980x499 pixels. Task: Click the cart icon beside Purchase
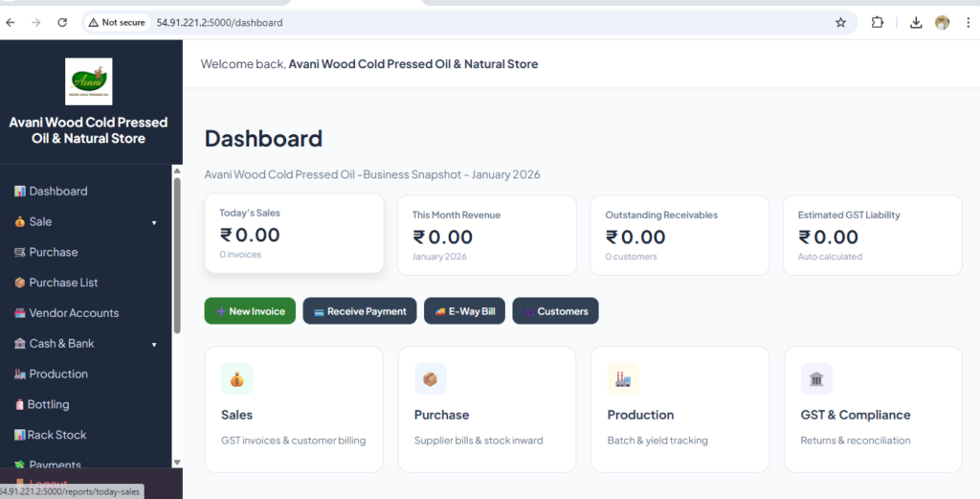(x=20, y=253)
